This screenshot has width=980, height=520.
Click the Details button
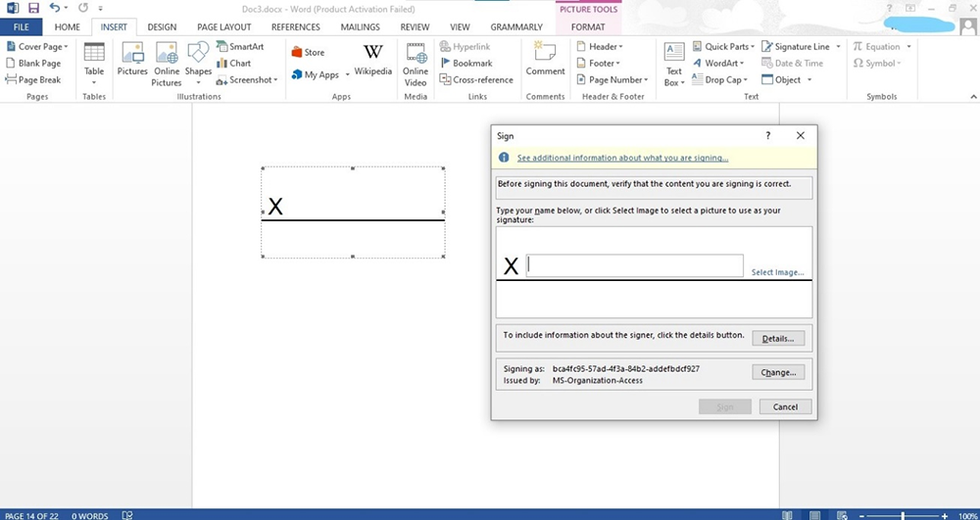click(778, 338)
